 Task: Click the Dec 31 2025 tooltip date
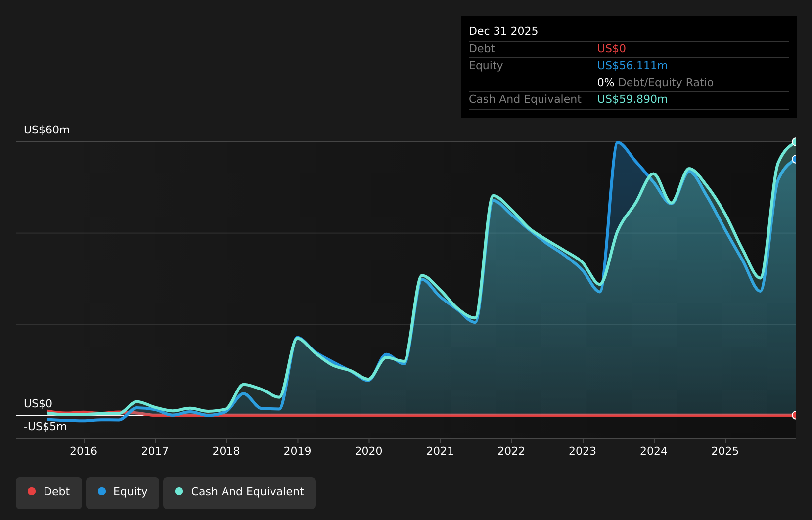pyautogui.click(x=503, y=31)
